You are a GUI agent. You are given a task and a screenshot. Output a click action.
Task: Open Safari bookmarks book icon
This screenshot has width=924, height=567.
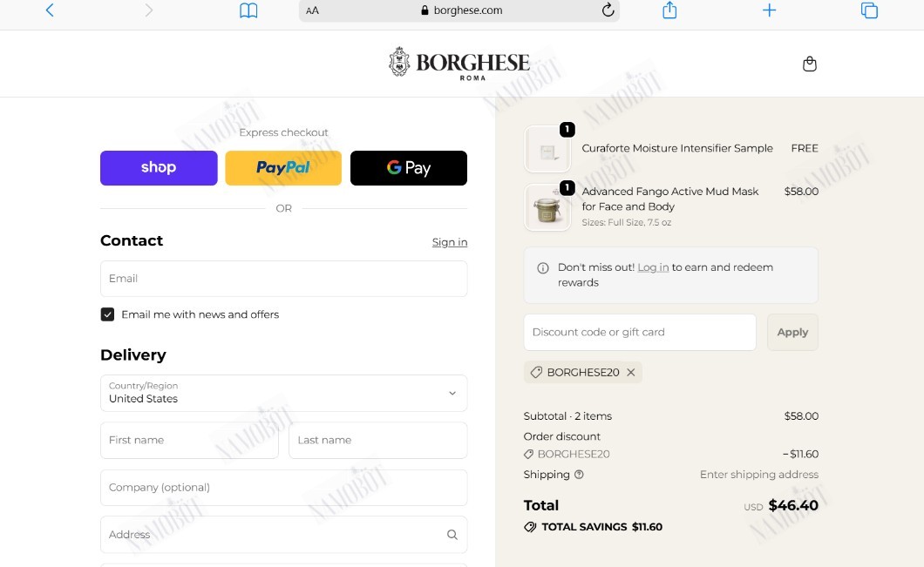[248, 10]
